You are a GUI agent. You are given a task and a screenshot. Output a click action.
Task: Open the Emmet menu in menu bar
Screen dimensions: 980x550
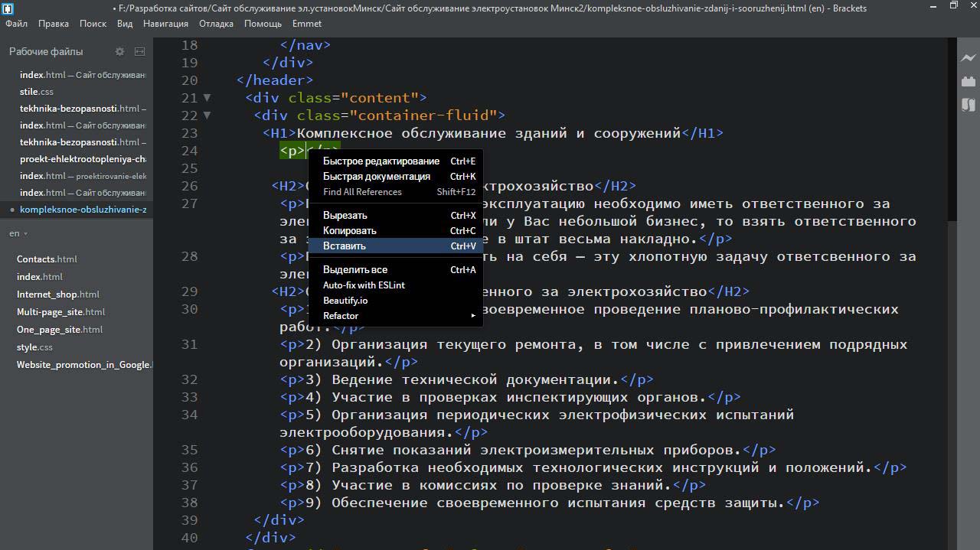(307, 24)
